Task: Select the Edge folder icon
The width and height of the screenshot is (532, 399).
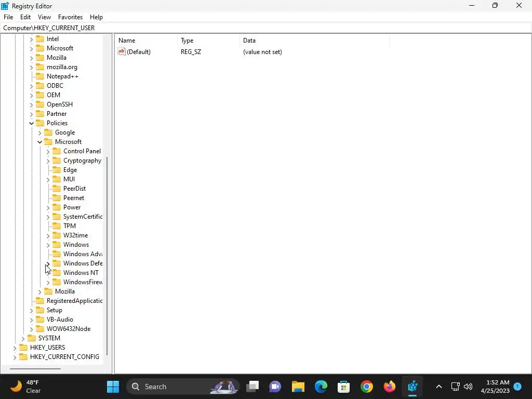Action: [x=57, y=170]
